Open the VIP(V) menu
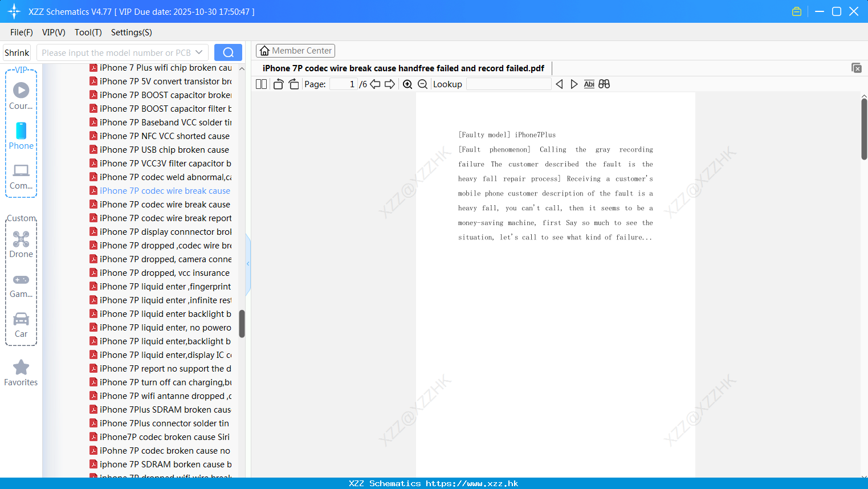This screenshot has height=489, width=868. (54, 32)
